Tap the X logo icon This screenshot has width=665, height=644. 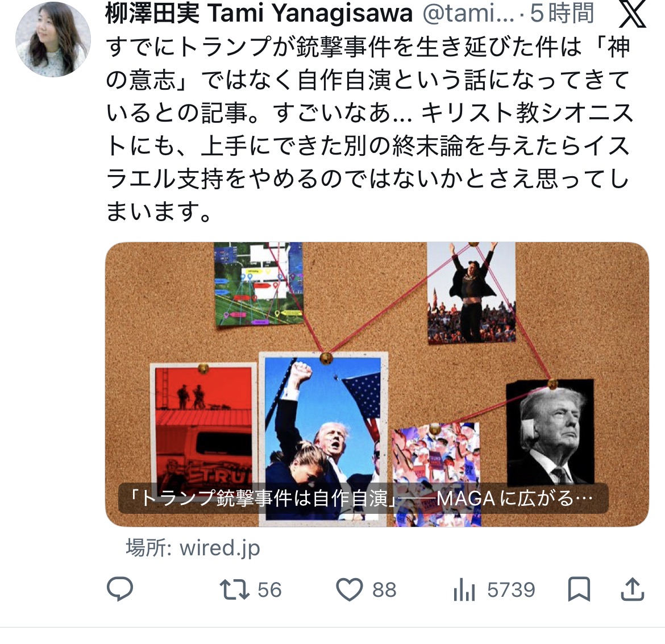pos(633,14)
